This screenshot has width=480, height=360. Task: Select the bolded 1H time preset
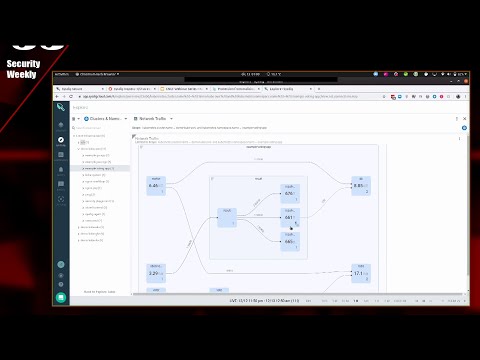tap(356, 301)
